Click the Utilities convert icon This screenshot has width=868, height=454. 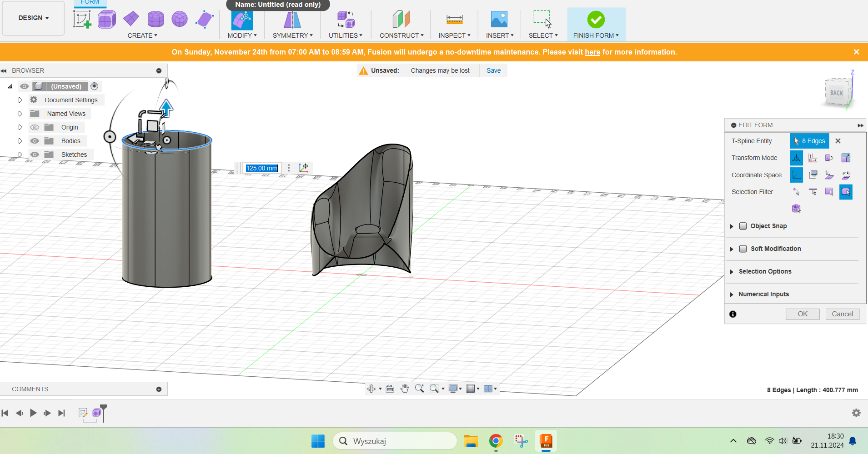pos(346,20)
